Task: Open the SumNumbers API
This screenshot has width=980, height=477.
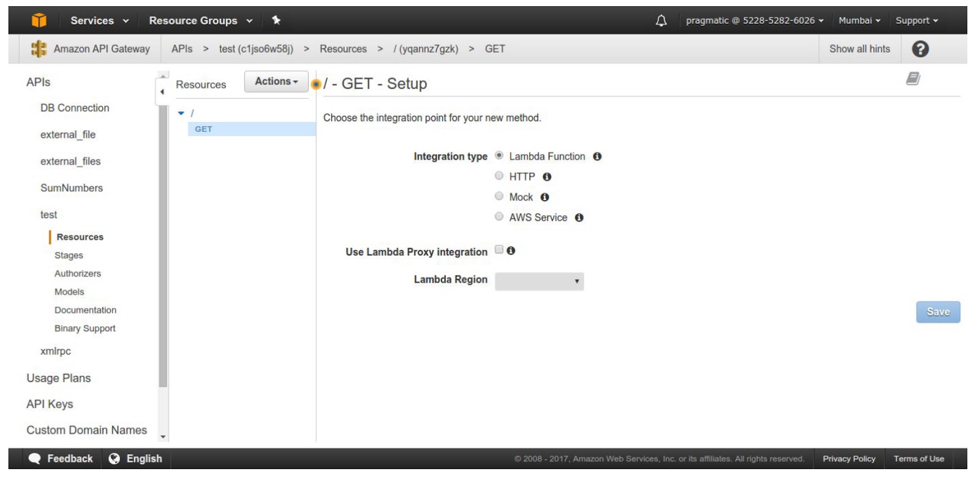Action: pos(72,188)
